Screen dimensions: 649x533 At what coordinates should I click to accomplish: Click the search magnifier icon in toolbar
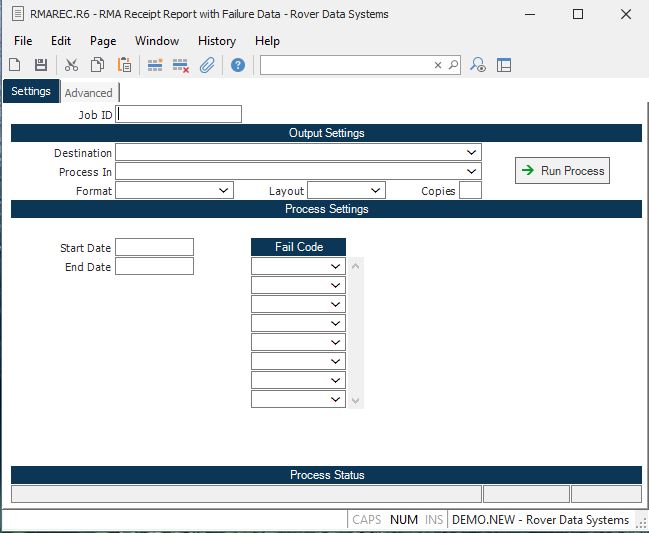[453, 65]
